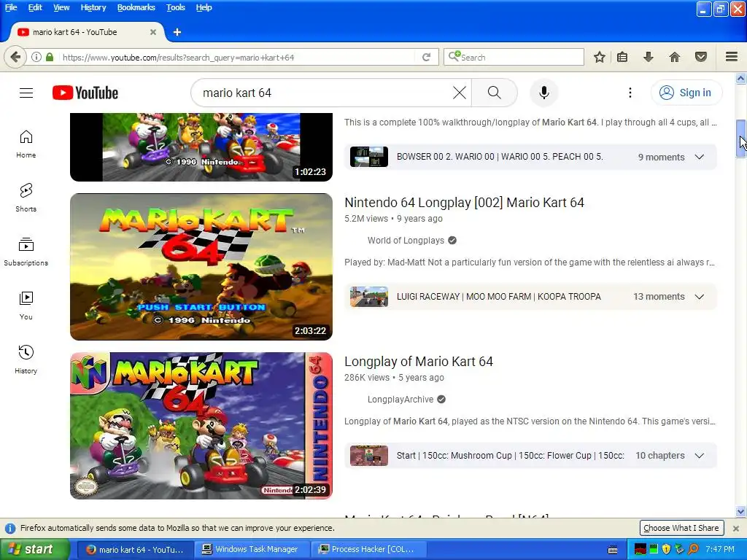Dismiss the Firefox data notification bar
The height and width of the screenshot is (560, 747).
click(x=735, y=528)
